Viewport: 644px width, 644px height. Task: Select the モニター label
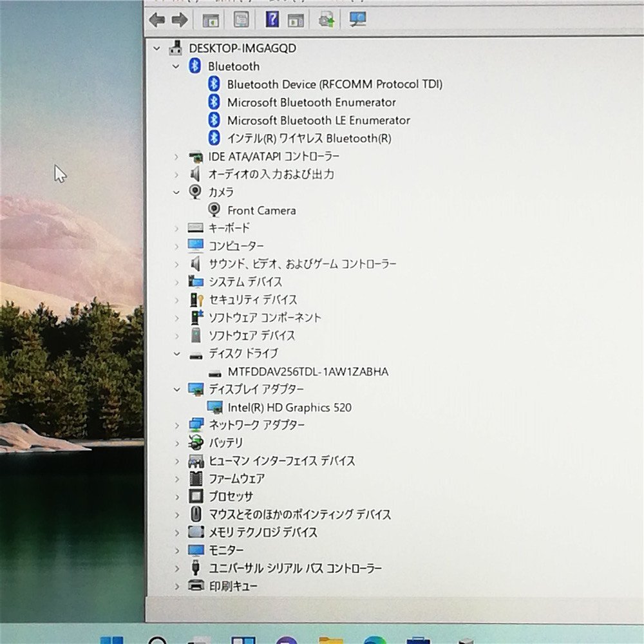[226, 551]
